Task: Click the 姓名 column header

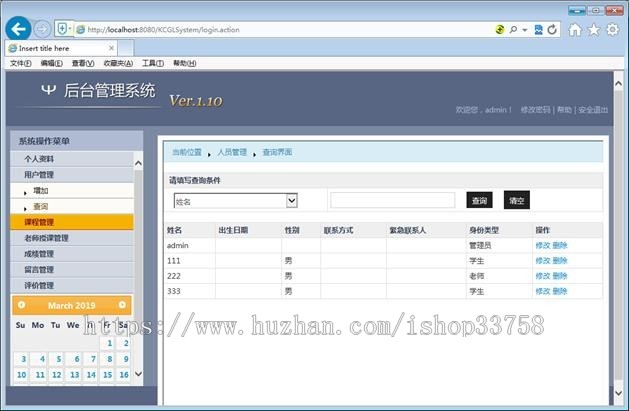Action: [x=174, y=230]
